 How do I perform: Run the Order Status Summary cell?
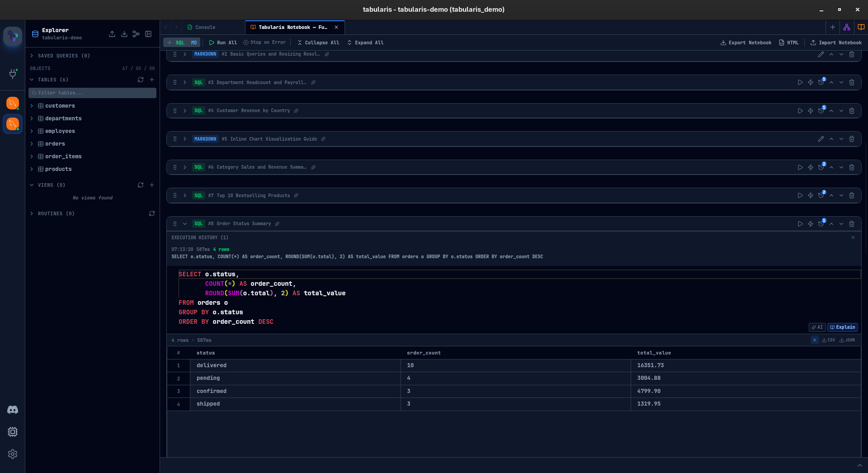coord(800,224)
